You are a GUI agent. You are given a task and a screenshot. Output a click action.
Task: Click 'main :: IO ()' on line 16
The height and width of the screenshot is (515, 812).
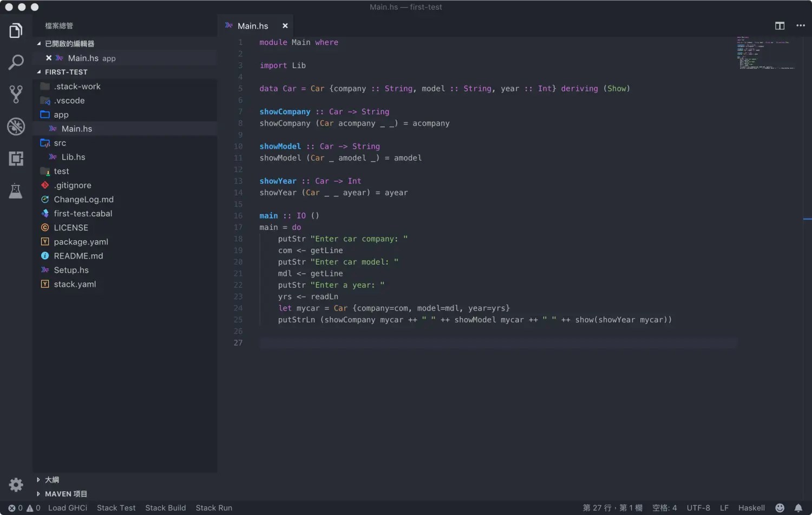(x=289, y=216)
